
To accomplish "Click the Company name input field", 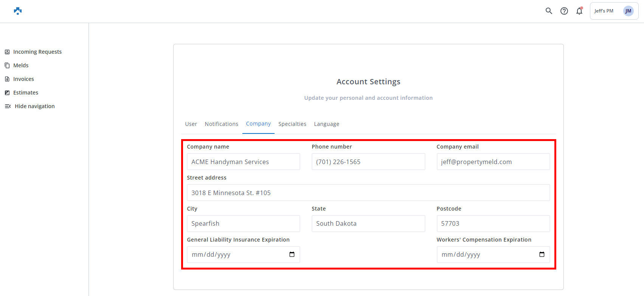I will pyautogui.click(x=243, y=162).
